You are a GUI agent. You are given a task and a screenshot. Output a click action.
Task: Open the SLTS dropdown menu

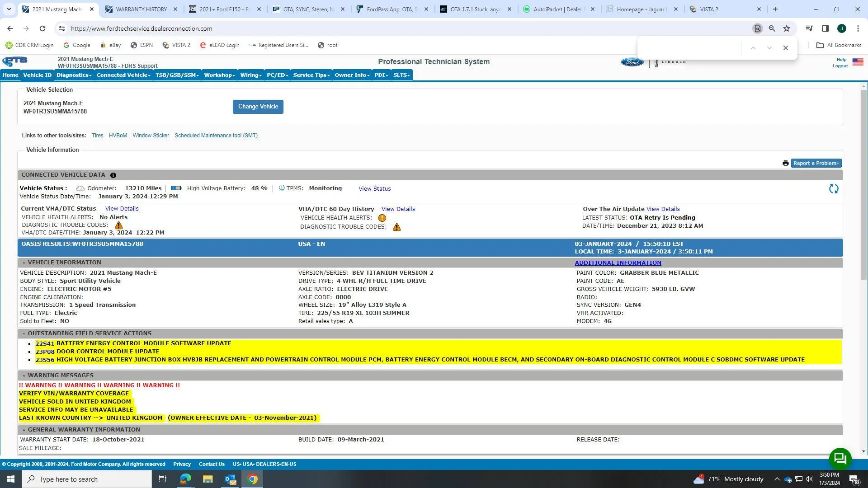(401, 75)
